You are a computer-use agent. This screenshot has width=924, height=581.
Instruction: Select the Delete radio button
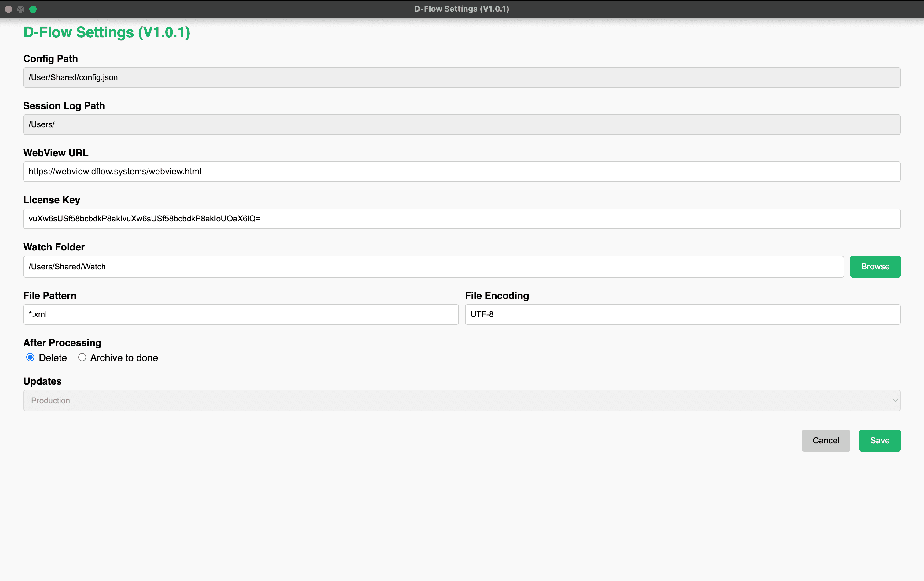pos(30,357)
